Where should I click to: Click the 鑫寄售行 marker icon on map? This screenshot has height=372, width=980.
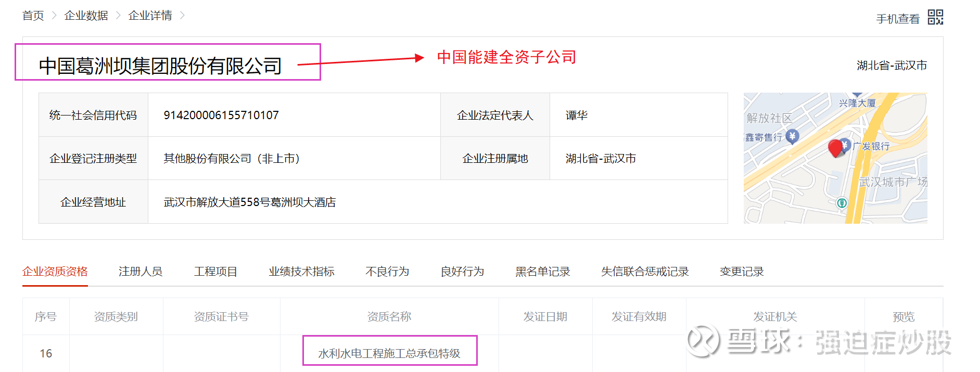click(x=792, y=137)
